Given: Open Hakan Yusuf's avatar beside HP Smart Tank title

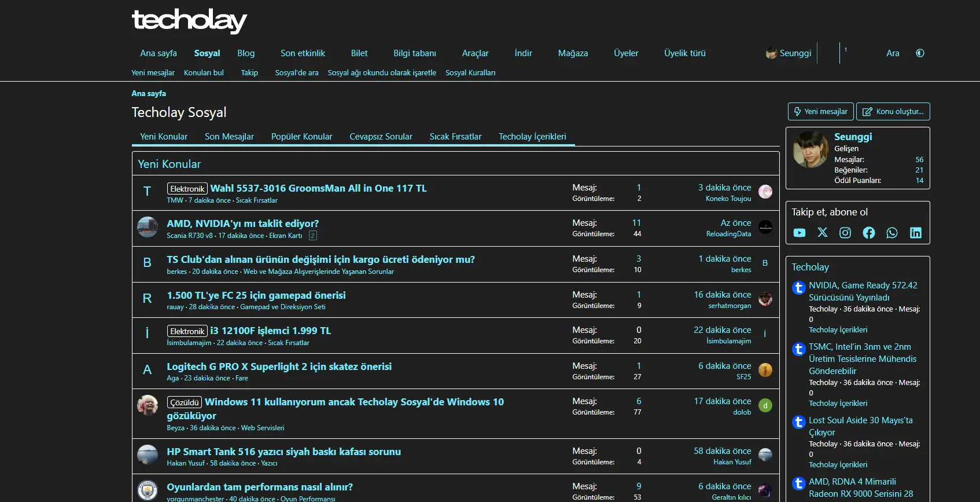Looking at the screenshot, I should pyautogui.click(x=148, y=455).
